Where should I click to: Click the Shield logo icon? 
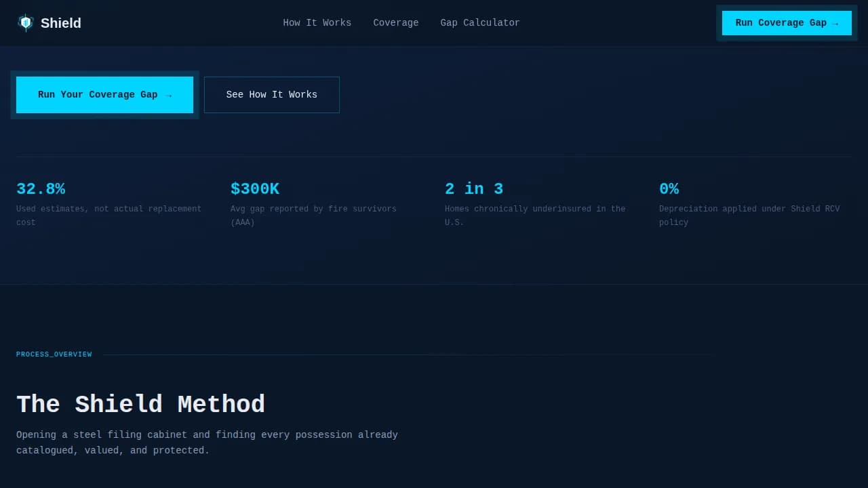click(25, 23)
